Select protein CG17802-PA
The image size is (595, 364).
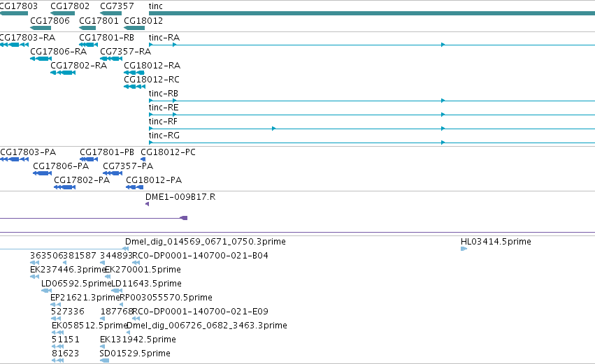click(82, 180)
